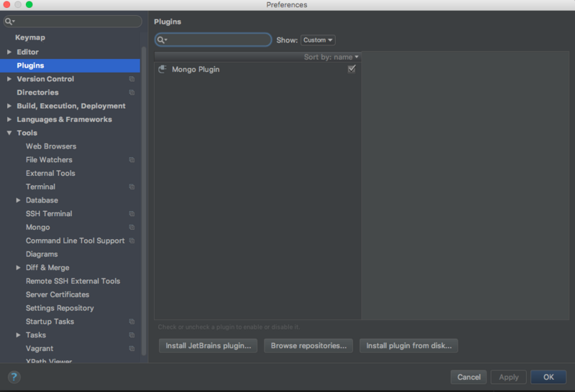Click the plugins search input field

tap(213, 40)
